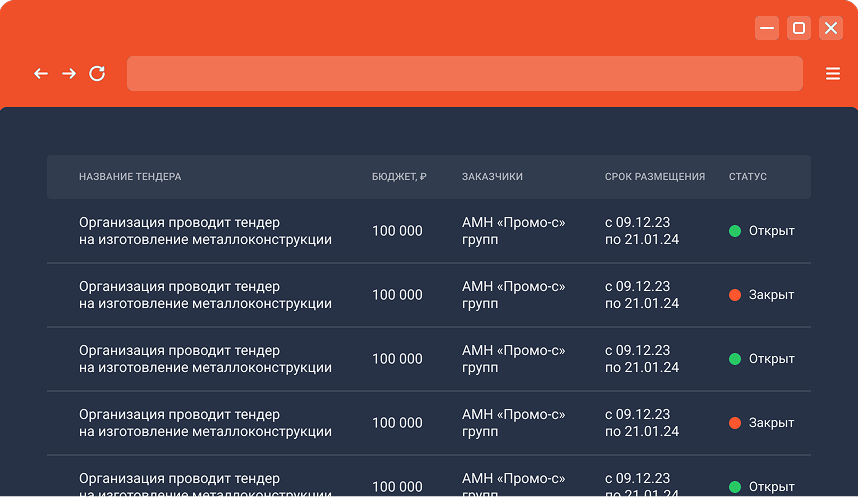Go forward with the forward arrow

(x=69, y=73)
